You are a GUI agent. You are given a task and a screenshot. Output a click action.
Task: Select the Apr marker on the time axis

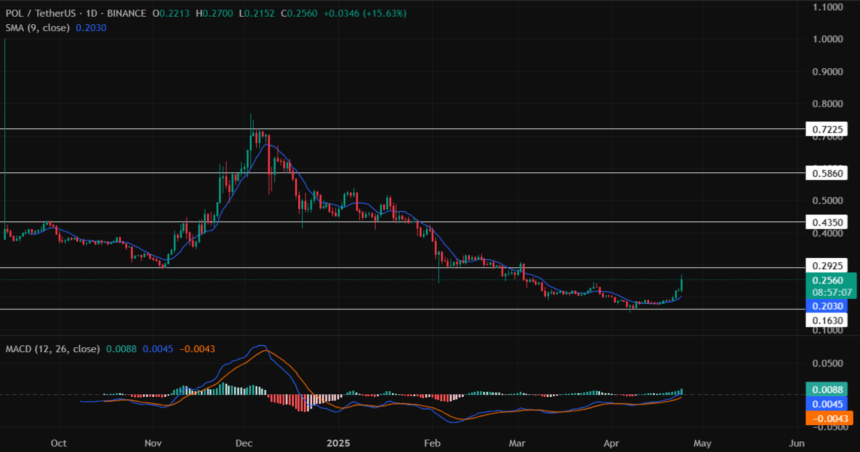[611, 441]
